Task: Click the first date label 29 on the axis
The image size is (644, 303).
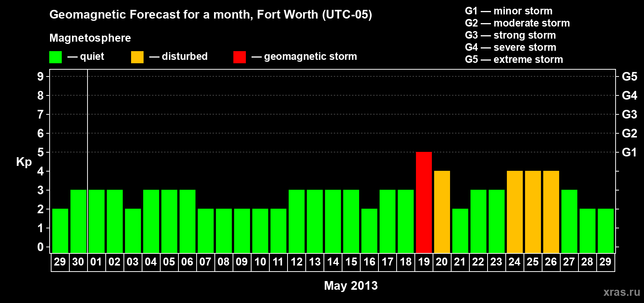Action: (x=60, y=262)
